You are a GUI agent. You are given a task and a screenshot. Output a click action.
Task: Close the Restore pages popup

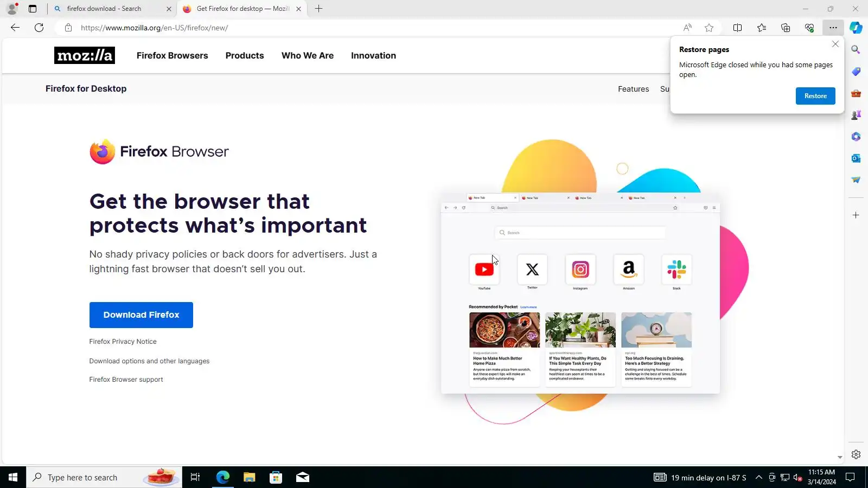click(x=835, y=44)
